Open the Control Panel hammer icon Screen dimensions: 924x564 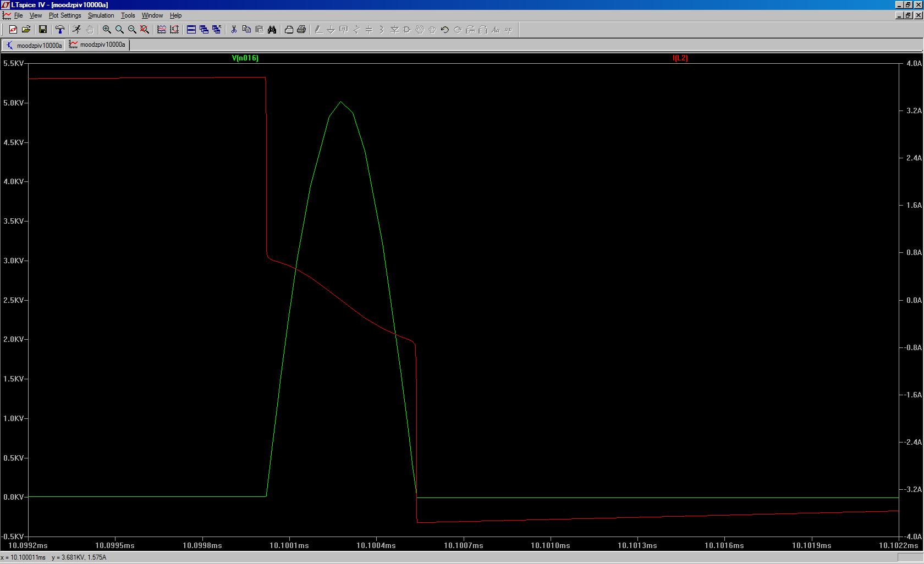pyautogui.click(x=60, y=30)
